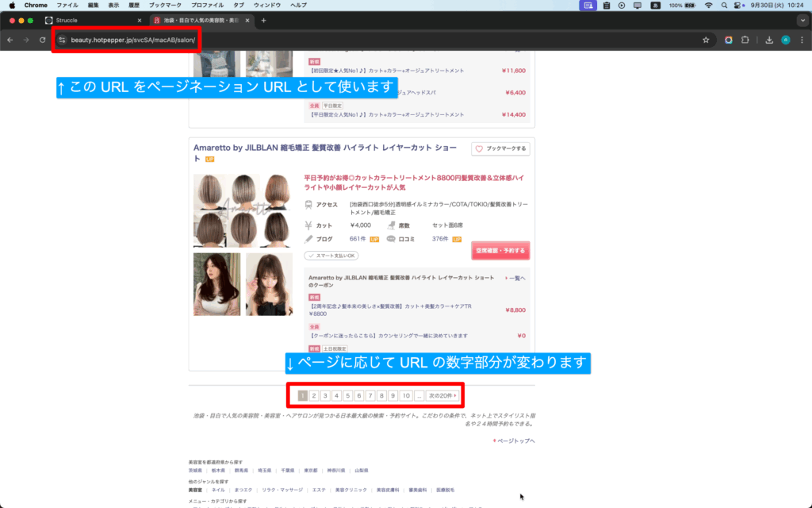Jump to ページトップへ link
The width and height of the screenshot is (812, 508).
515,441
